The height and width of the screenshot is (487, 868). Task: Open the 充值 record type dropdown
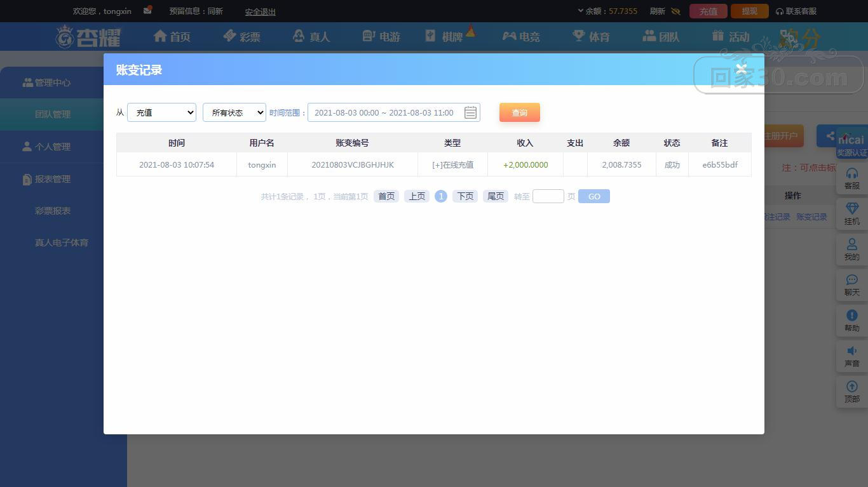coord(161,112)
